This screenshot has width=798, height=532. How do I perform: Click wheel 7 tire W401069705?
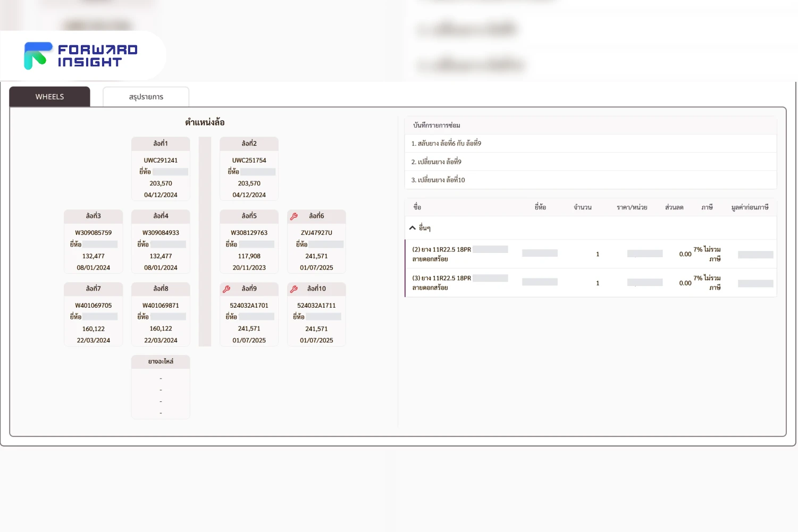[93, 315]
